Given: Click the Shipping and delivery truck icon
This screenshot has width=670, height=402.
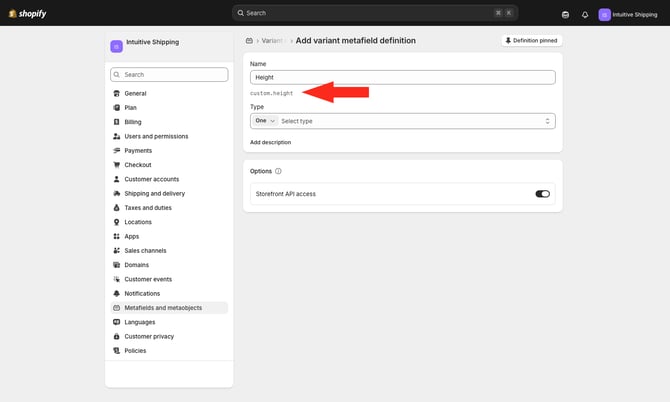Looking at the screenshot, I should point(116,194).
